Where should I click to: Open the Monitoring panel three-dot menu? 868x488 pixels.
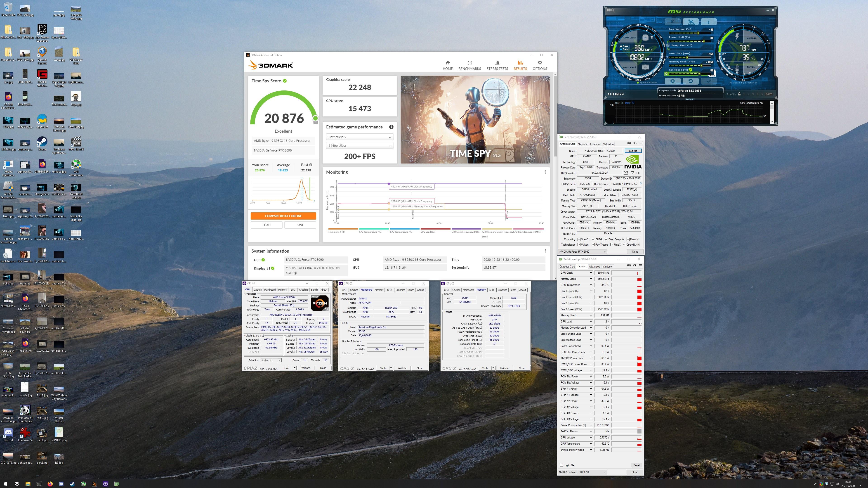545,172
